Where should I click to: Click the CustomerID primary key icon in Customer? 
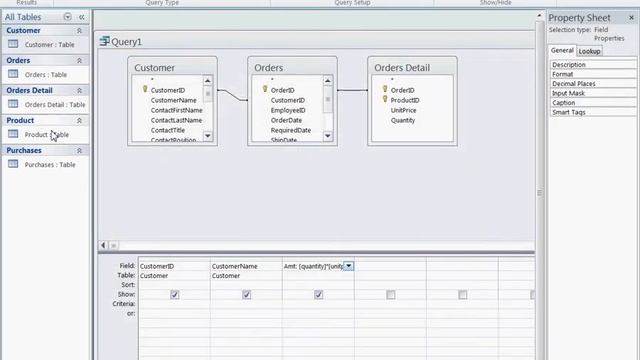[145, 89]
